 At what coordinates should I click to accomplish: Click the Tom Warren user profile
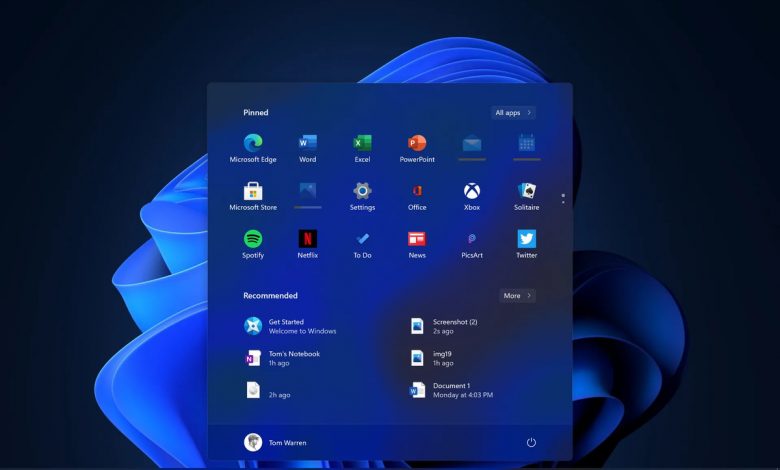coord(276,442)
